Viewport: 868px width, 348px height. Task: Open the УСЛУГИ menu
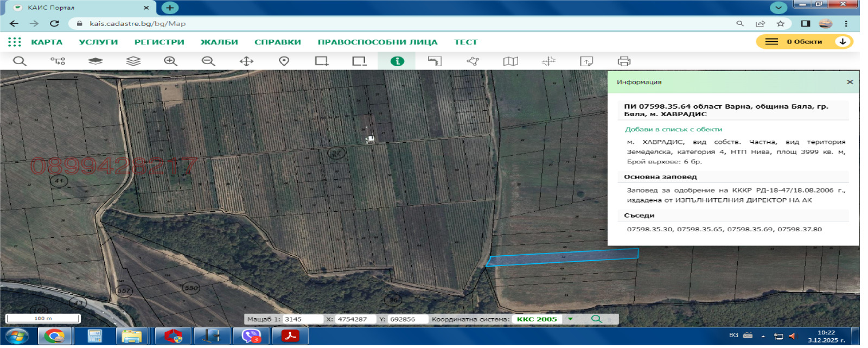click(x=98, y=42)
